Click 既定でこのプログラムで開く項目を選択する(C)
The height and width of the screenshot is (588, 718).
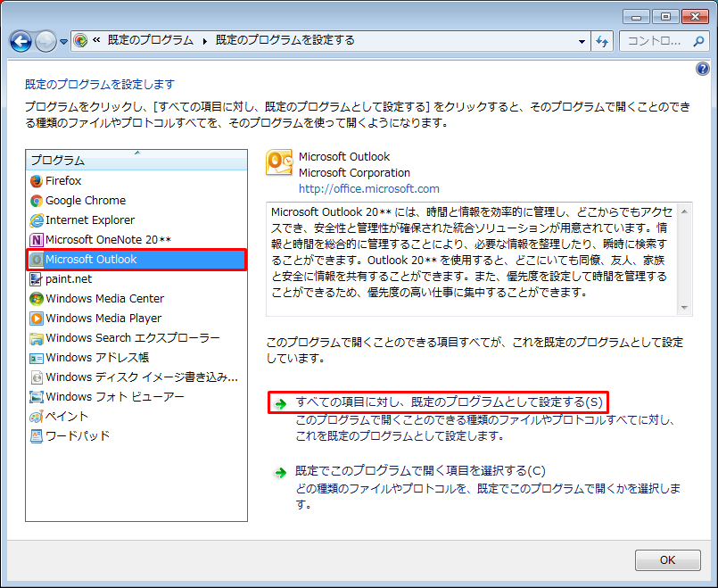[420, 471]
